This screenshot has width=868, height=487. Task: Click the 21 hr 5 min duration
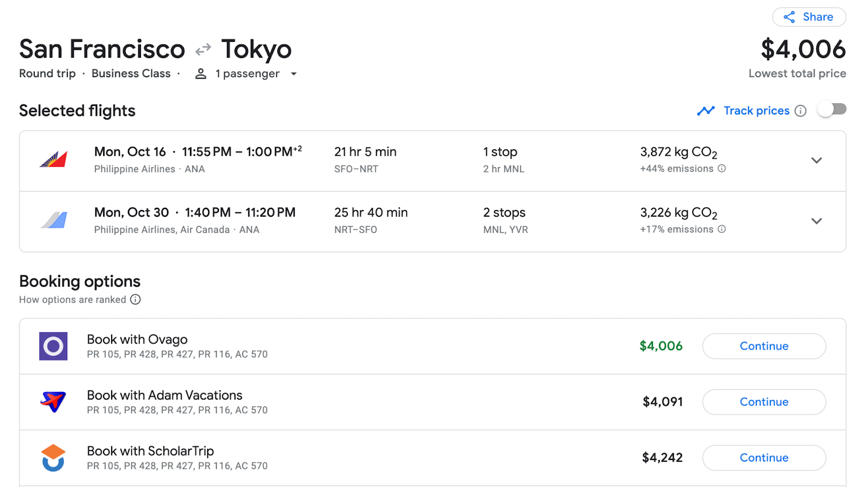[365, 152]
